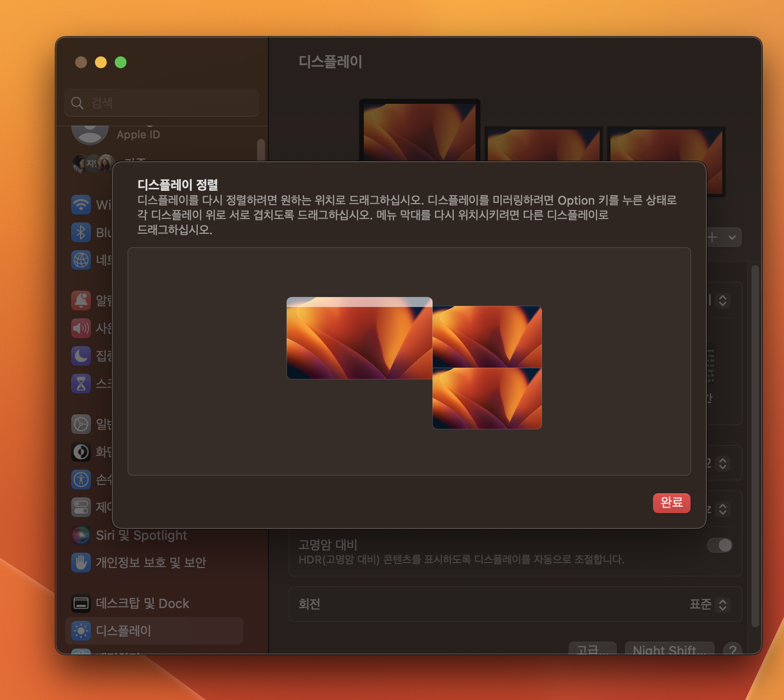Click the plus add display button
This screenshot has height=700, width=784.
click(x=712, y=237)
